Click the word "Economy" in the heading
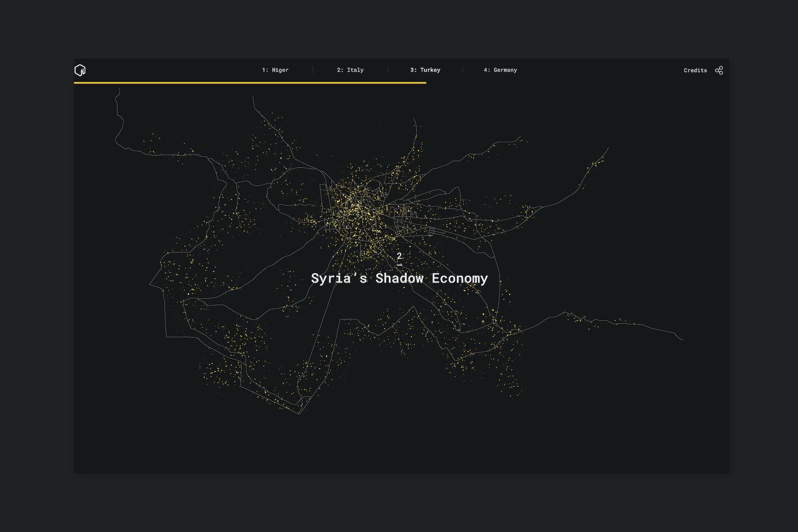The height and width of the screenshot is (532, 798). point(459,278)
